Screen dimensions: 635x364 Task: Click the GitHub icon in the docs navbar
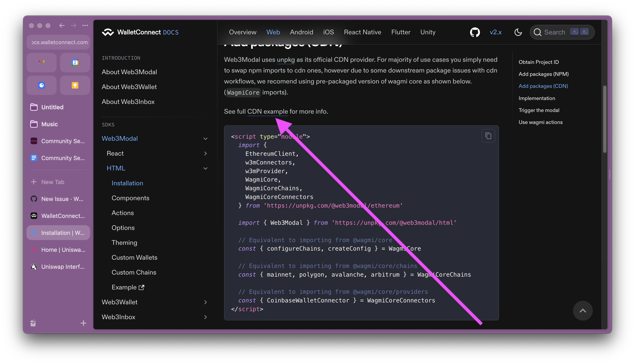point(475,32)
